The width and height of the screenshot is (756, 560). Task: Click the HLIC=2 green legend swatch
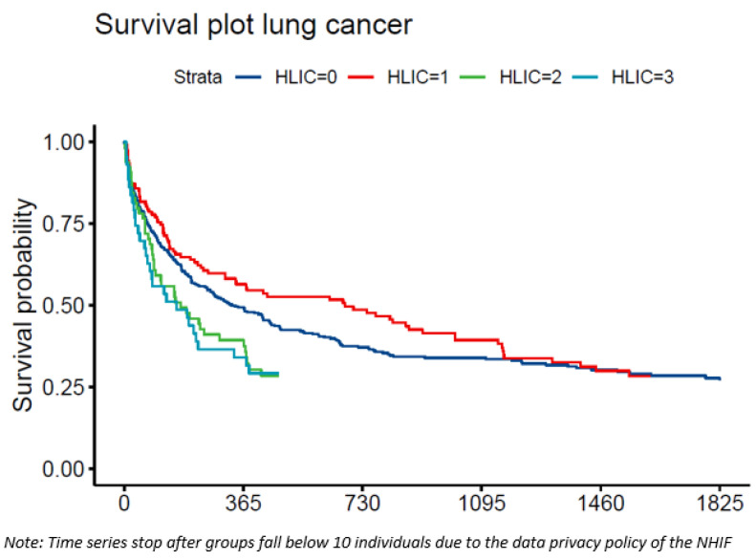[x=472, y=77]
